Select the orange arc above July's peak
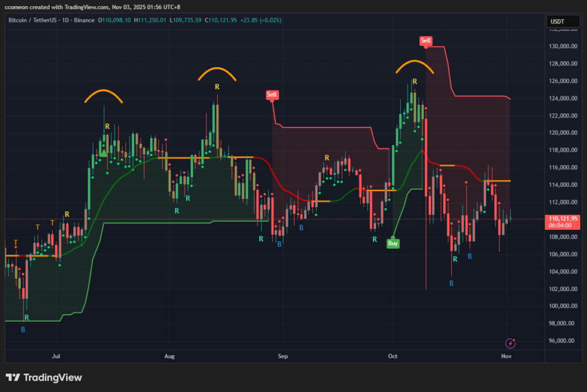The height and width of the screenshot is (392, 587). pos(104,95)
